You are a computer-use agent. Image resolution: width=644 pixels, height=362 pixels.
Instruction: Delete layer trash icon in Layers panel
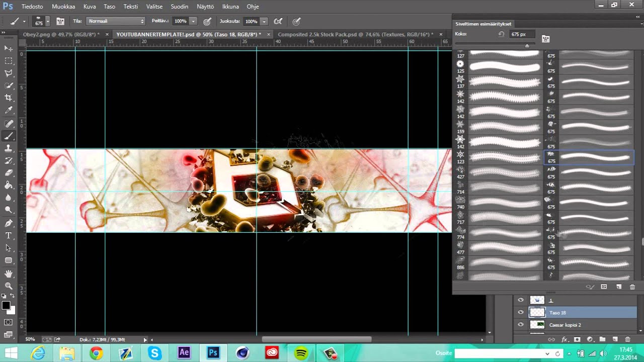(627, 339)
